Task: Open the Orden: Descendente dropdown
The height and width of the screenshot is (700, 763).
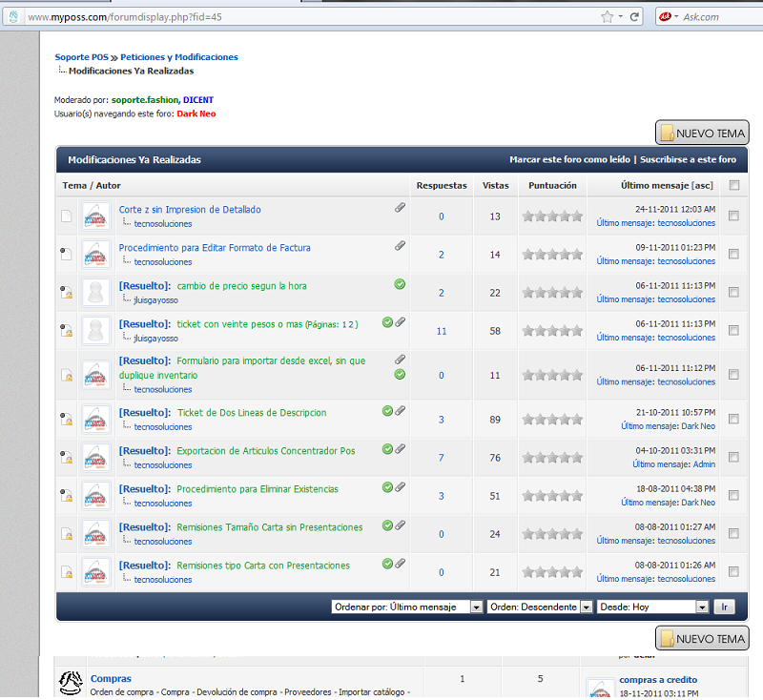Action: coord(540,607)
